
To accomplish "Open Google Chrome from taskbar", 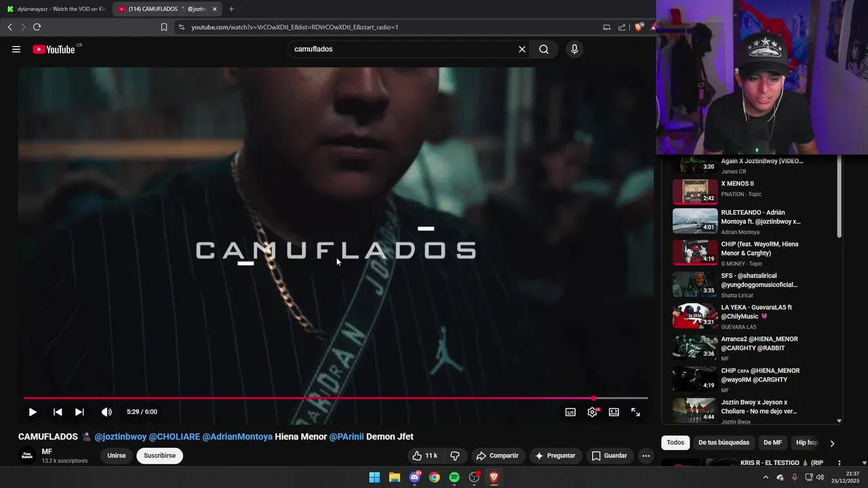I will 434,477.
